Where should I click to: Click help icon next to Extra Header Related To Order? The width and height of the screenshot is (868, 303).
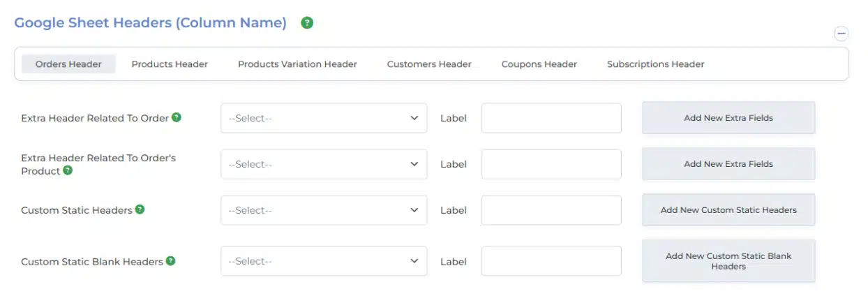click(x=177, y=117)
